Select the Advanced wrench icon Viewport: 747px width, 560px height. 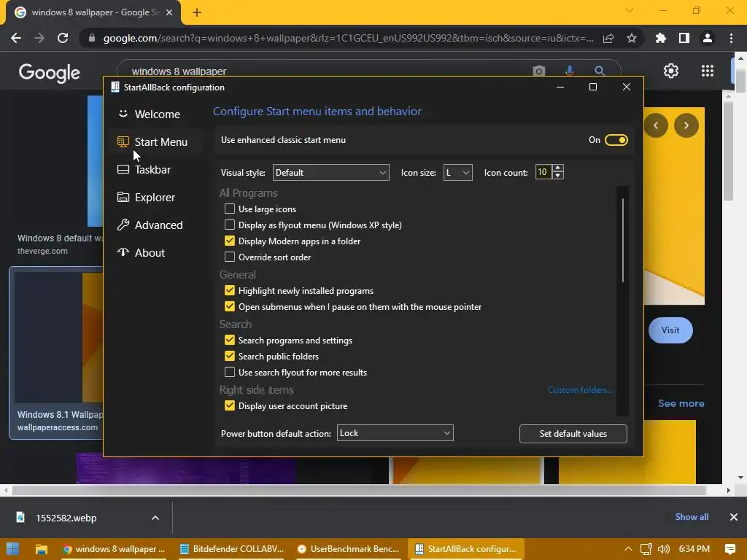123,225
